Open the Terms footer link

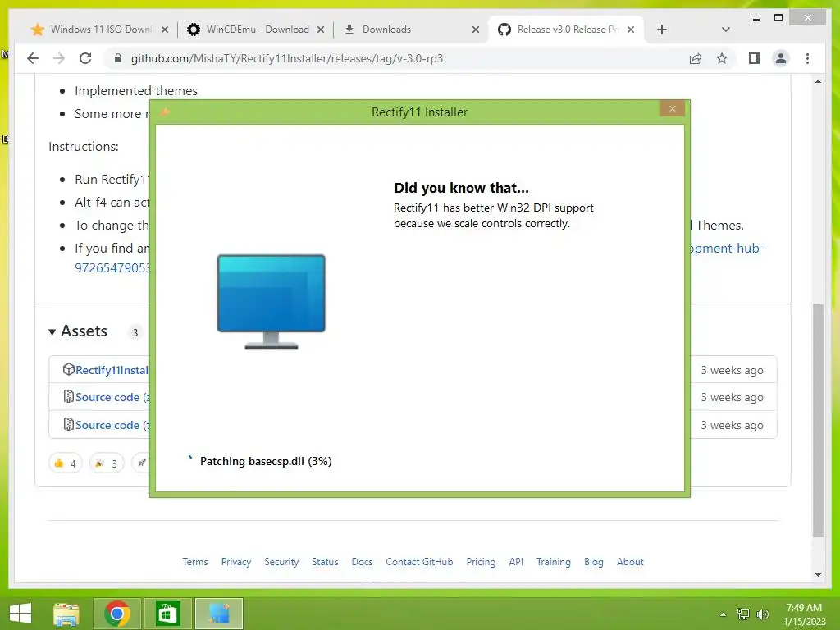(x=195, y=561)
